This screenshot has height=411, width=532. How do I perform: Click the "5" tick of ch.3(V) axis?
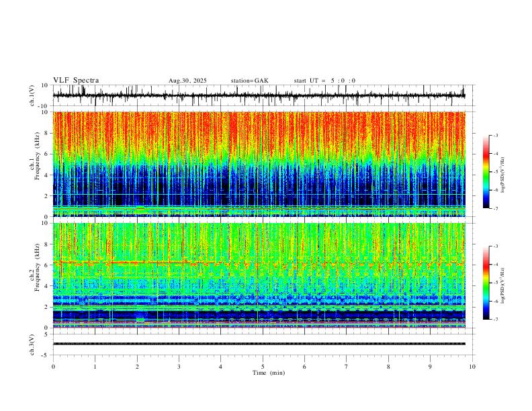tap(47, 334)
